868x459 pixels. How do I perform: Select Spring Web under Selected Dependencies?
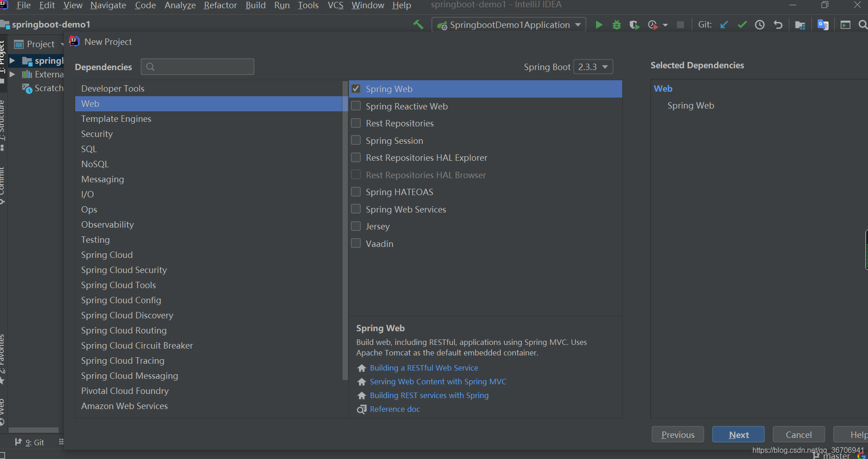[691, 105]
